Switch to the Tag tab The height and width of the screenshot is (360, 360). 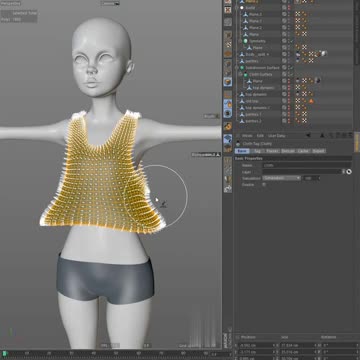257,151
